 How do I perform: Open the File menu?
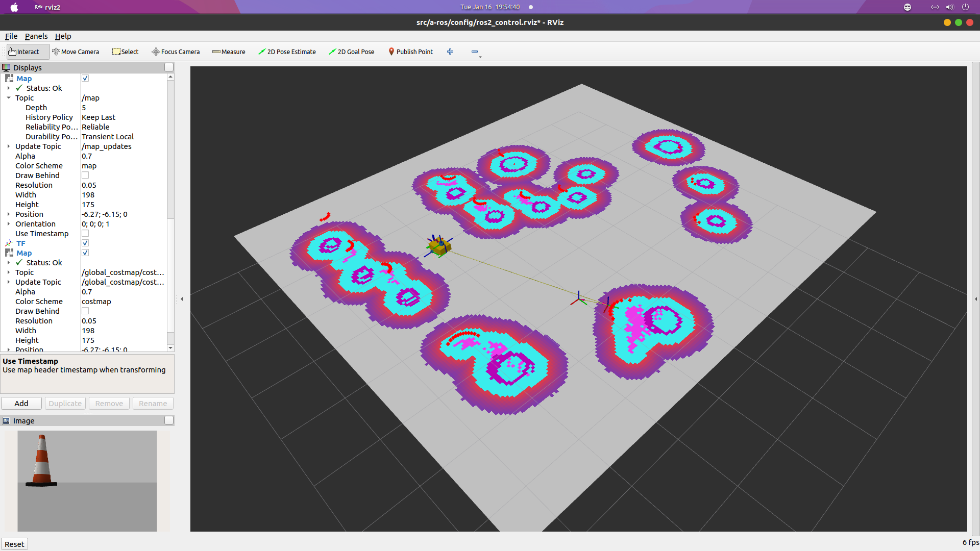[11, 36]
